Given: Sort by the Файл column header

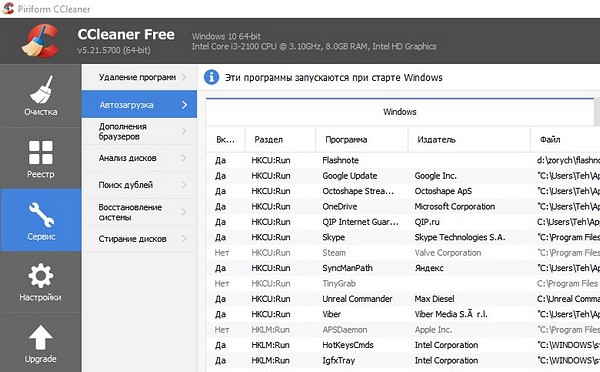Looking at the screenshot, I should 565,140.
